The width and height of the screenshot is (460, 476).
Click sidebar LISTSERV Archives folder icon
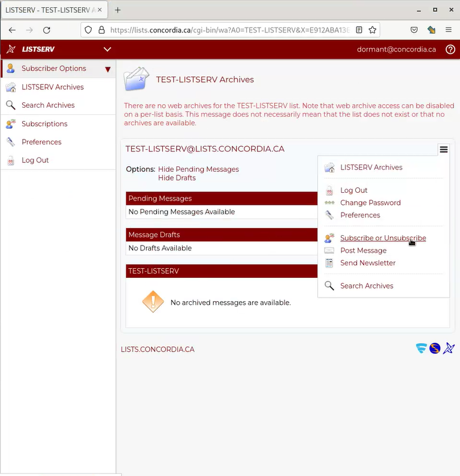click(x=11, y=87)
